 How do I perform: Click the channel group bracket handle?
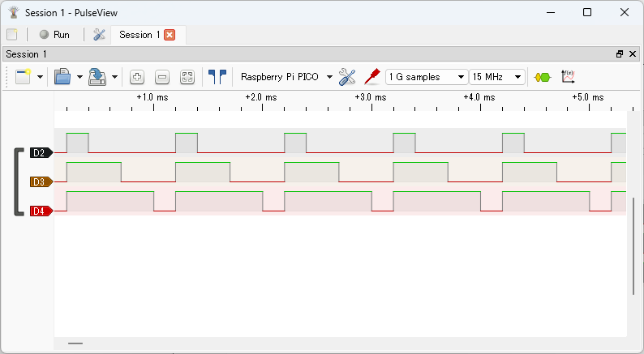19,181
